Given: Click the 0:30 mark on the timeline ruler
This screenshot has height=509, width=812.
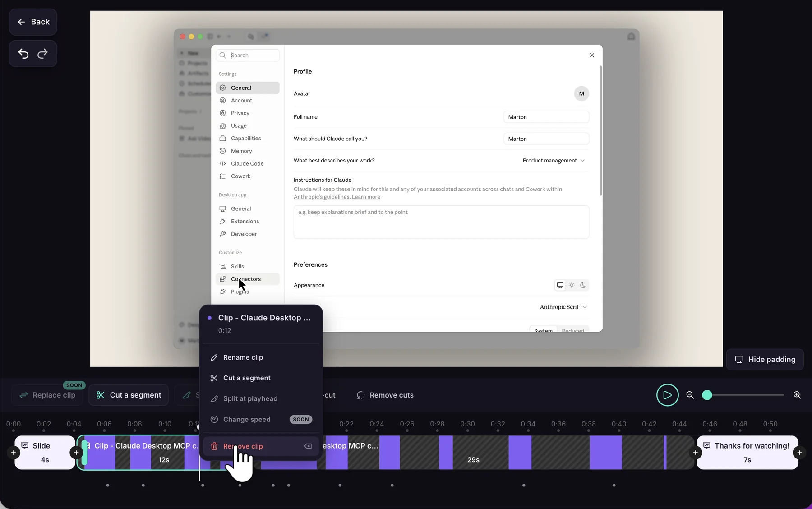Looking at the screenshot, I should tap(467, 424).
